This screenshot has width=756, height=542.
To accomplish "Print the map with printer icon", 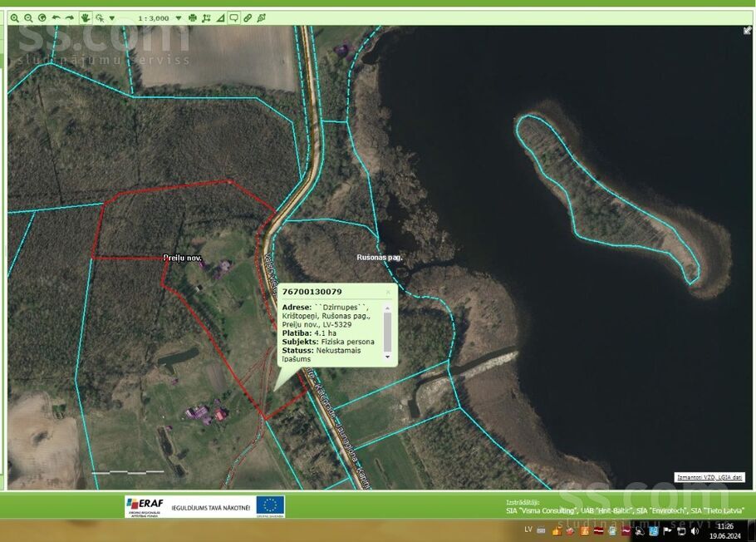I will [x=193, y=17].
